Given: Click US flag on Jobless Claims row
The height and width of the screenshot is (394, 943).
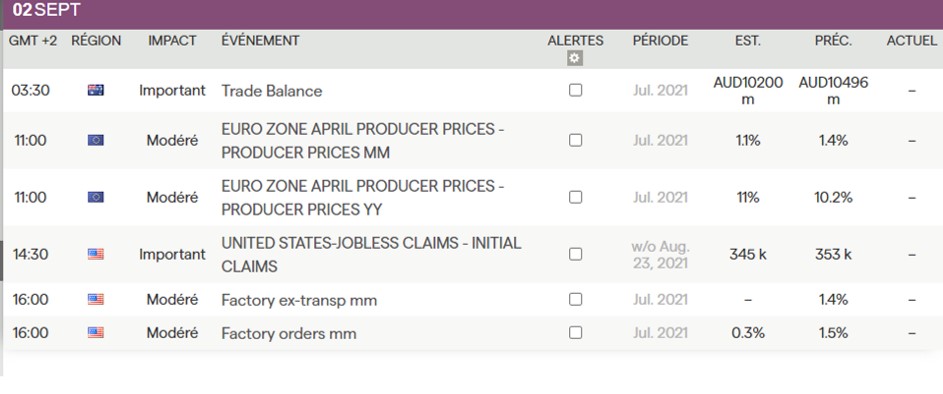Looking at the screenshot, I should pyautogui.click(x=96, y=254).
